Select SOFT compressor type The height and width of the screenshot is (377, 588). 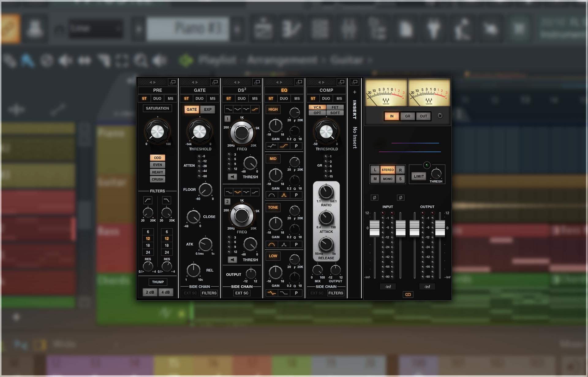335,113
